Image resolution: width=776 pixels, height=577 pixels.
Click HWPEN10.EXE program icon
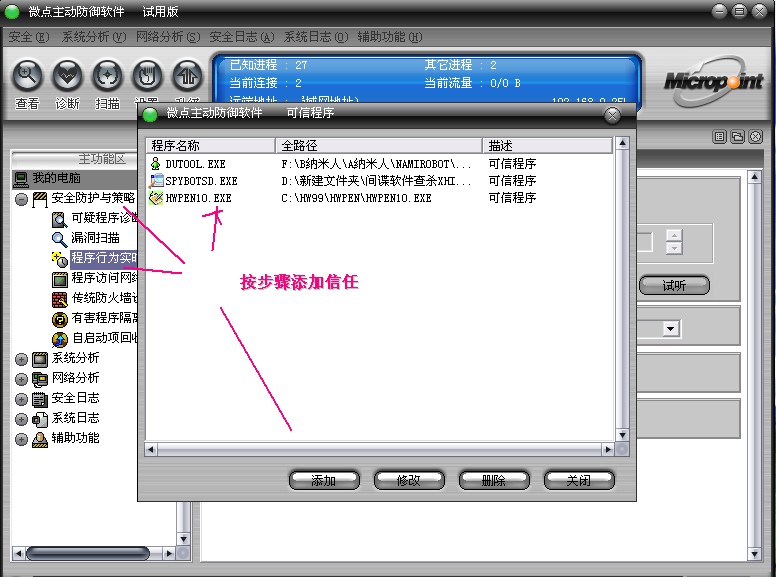click(156, 197)
